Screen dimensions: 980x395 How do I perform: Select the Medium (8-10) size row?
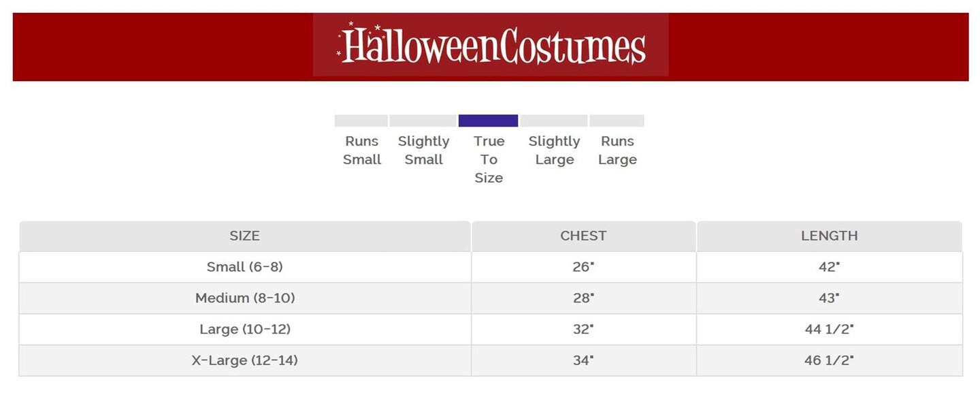click(x=244, y=298)
